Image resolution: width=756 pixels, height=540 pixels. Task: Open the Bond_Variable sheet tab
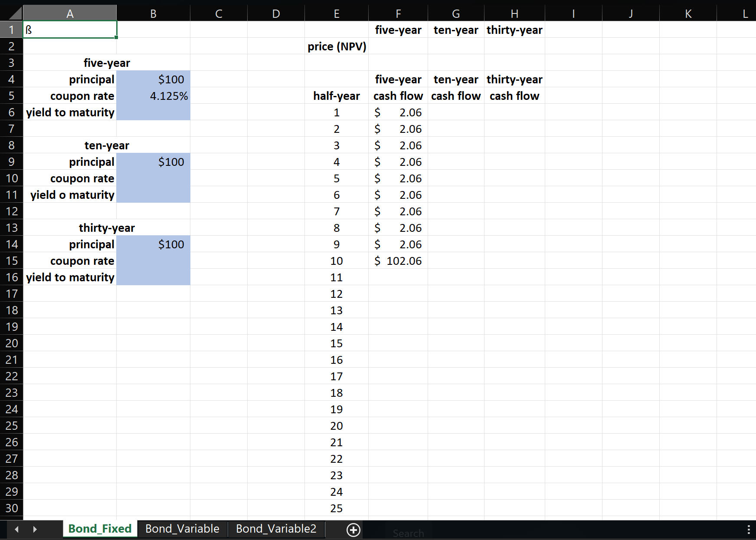tap(182, 529)
